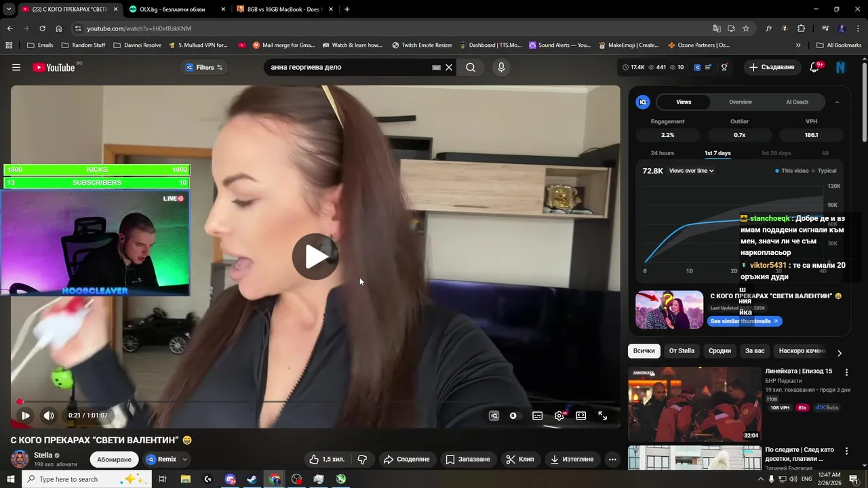
Task: Switch to the Overview tab
Action: click(x=741, y=102)
